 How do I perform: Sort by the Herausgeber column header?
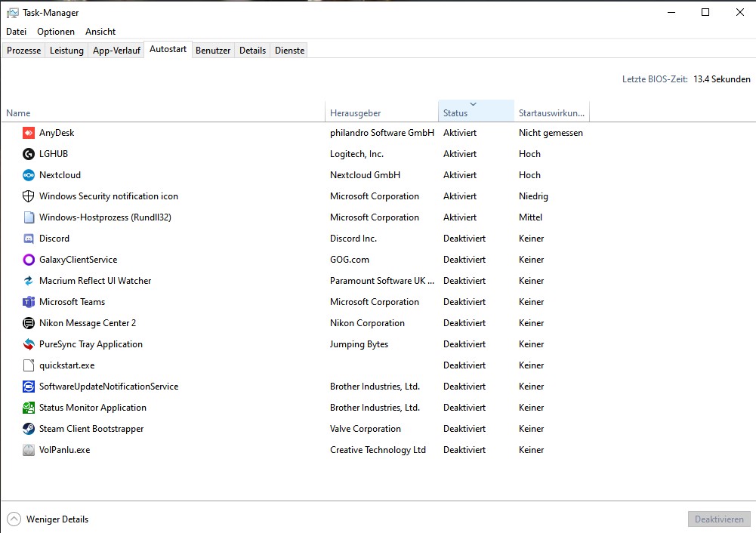click(x=382, y=112)
